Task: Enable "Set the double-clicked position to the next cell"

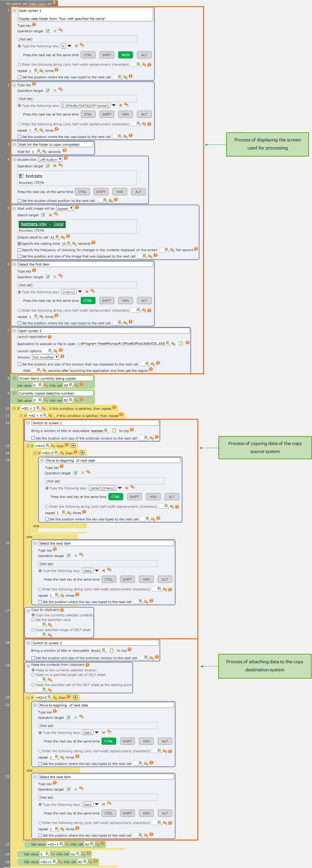Action: pyautogui.click(x=19, y=201)
